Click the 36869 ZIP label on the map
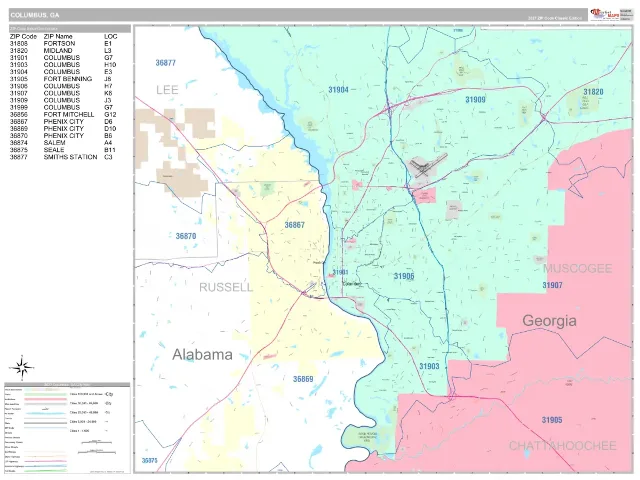Image resolution: width=640 pixels, height=480 pixels. tap(303, 379)
